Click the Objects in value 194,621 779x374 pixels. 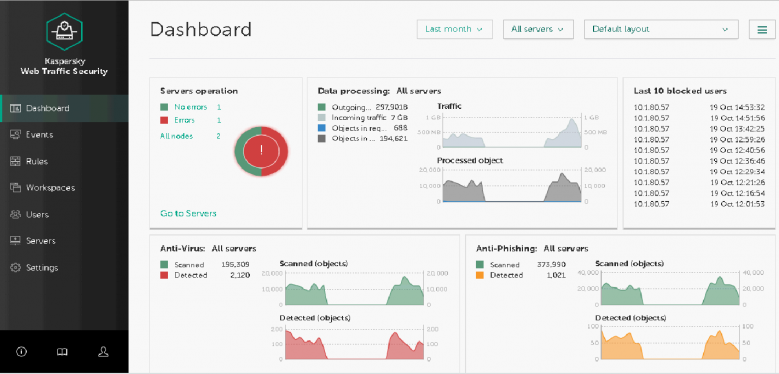tap(393, 139)
